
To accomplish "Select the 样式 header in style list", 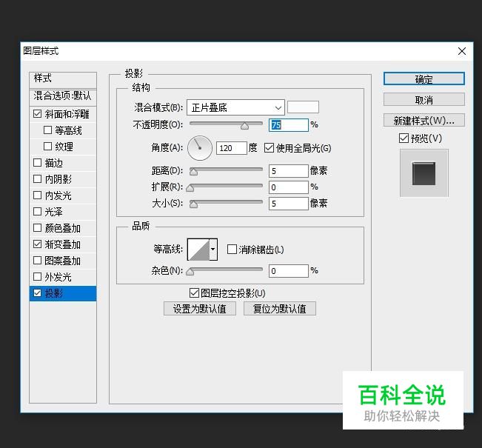I will [x=63, y=80].
